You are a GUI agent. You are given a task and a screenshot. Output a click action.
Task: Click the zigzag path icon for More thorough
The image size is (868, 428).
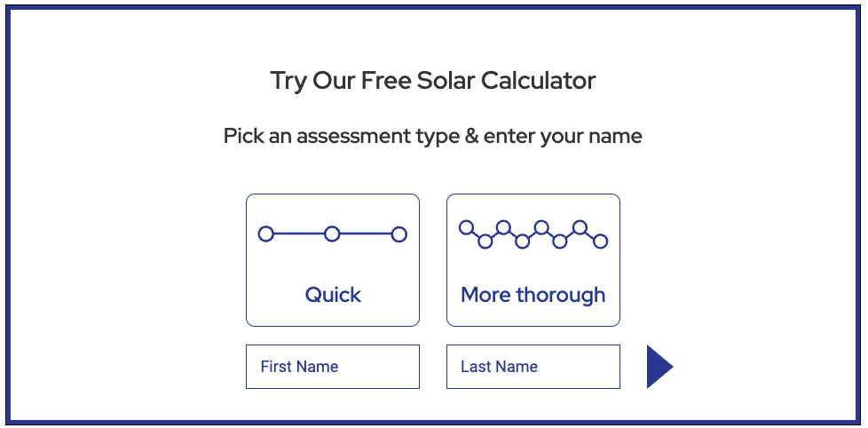click(533, 234)
